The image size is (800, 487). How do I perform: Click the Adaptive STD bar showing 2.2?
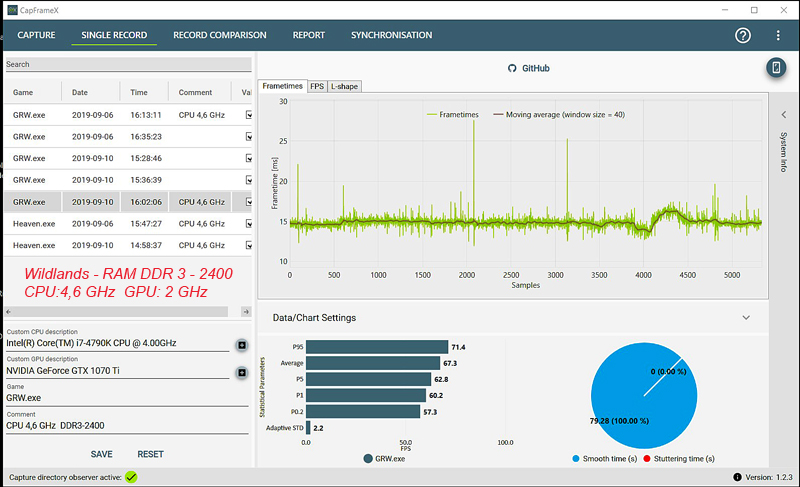[x=308, y=428]
